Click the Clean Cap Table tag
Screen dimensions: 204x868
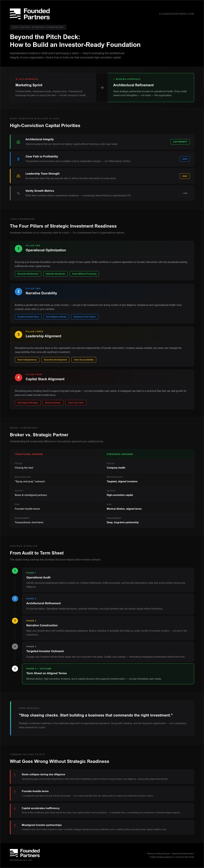(x=76, y=402)
